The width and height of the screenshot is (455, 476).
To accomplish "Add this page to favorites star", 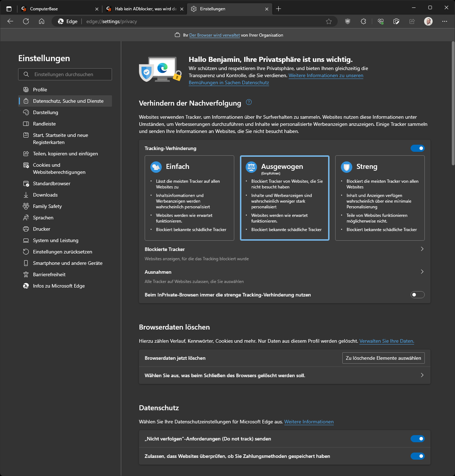I will pyautogui.click(x=329, y=21).
